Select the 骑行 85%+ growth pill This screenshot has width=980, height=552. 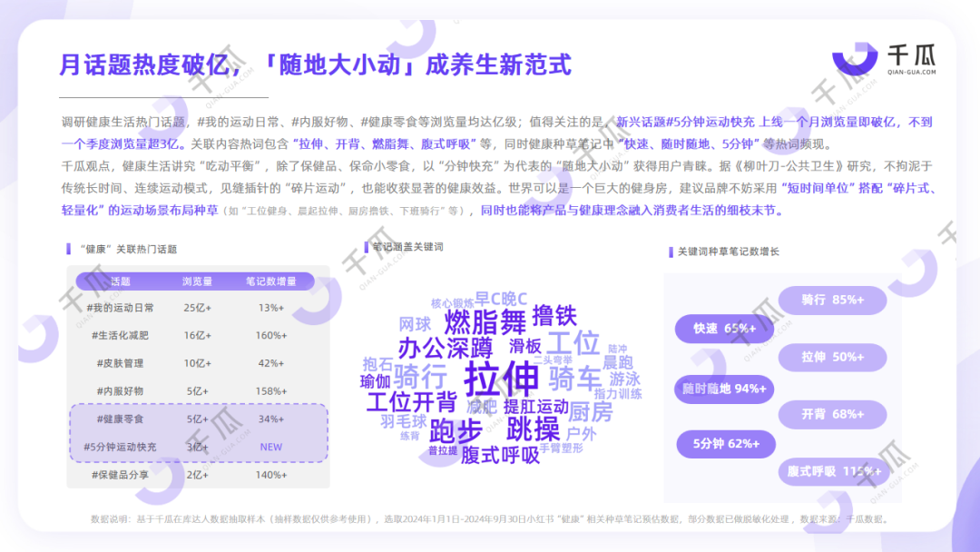click(832, 301)
